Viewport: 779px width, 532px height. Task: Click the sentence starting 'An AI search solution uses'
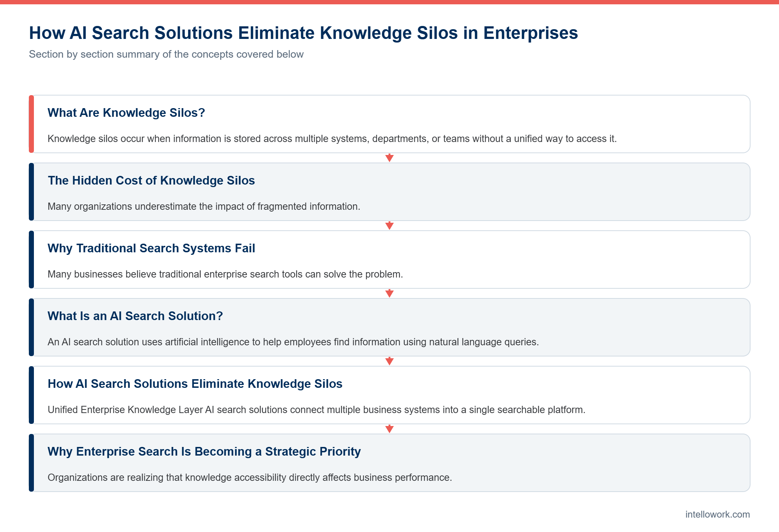[x=293, y=342]
